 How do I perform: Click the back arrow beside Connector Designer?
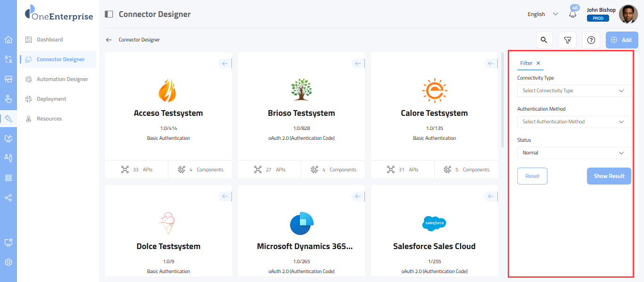pos(109,40)
